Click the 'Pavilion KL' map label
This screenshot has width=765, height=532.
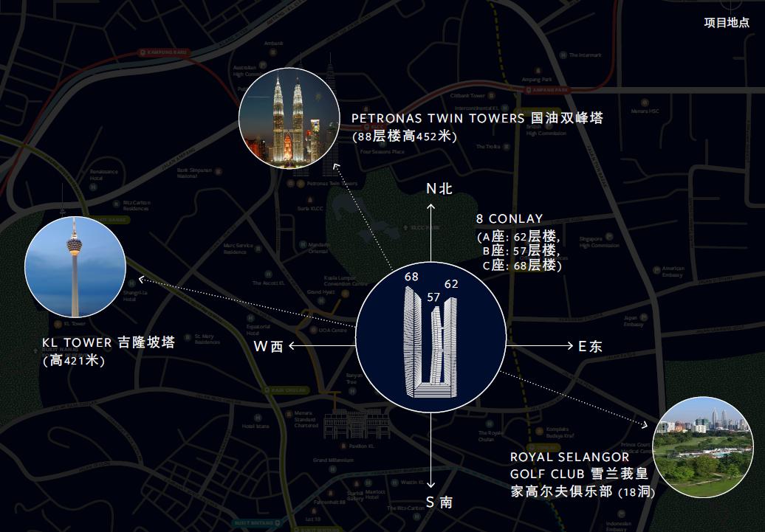click(361, 446)
